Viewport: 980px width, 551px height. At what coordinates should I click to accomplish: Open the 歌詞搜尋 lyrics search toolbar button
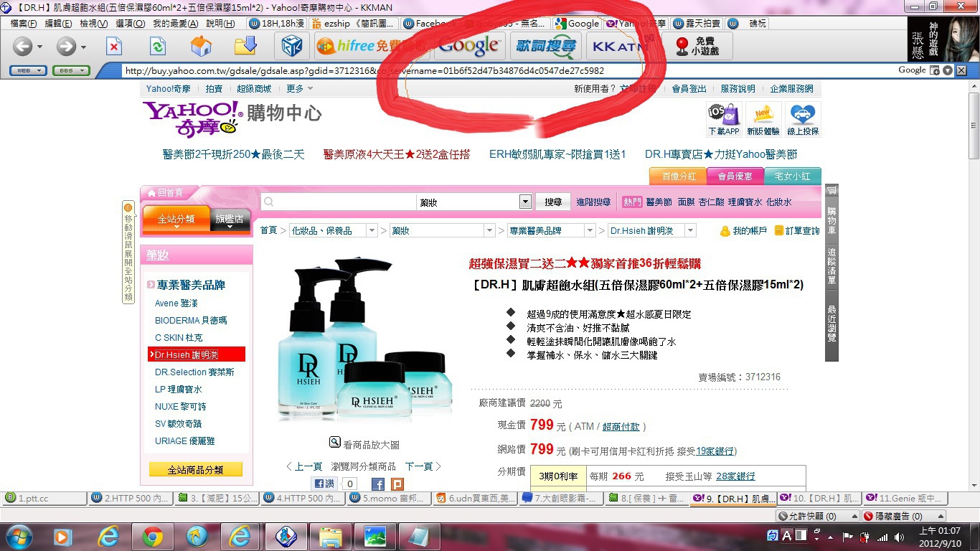coord(547,47)
